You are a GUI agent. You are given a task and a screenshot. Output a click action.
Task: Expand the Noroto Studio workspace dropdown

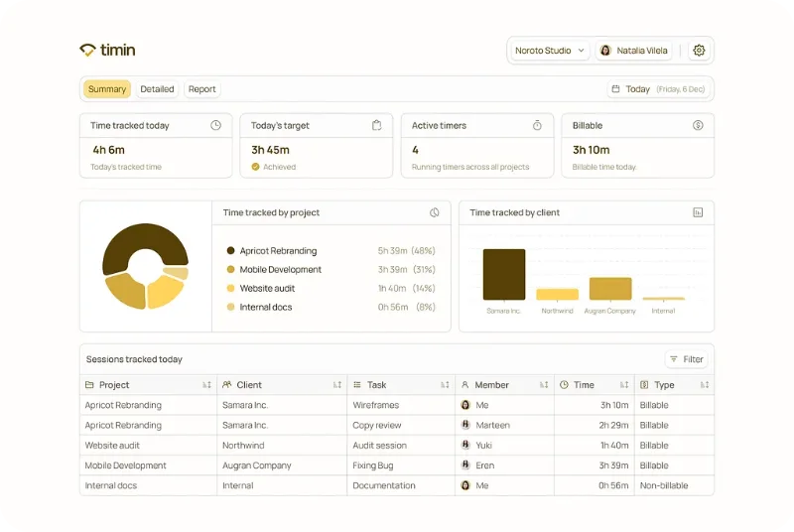(x=550, y=50)
